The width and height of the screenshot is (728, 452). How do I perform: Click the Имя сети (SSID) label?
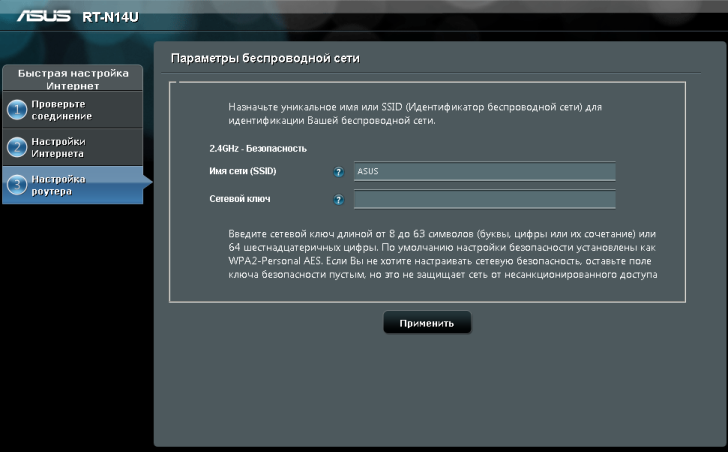coord(242,171)
